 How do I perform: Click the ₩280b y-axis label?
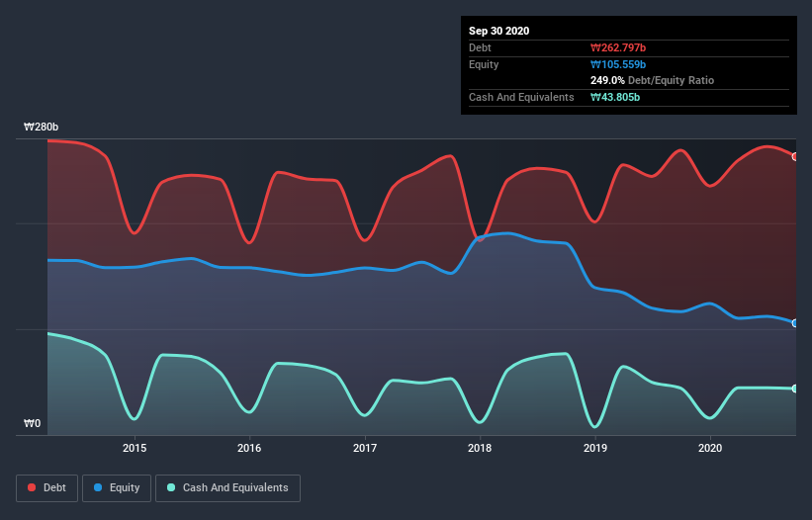(41, 127)
